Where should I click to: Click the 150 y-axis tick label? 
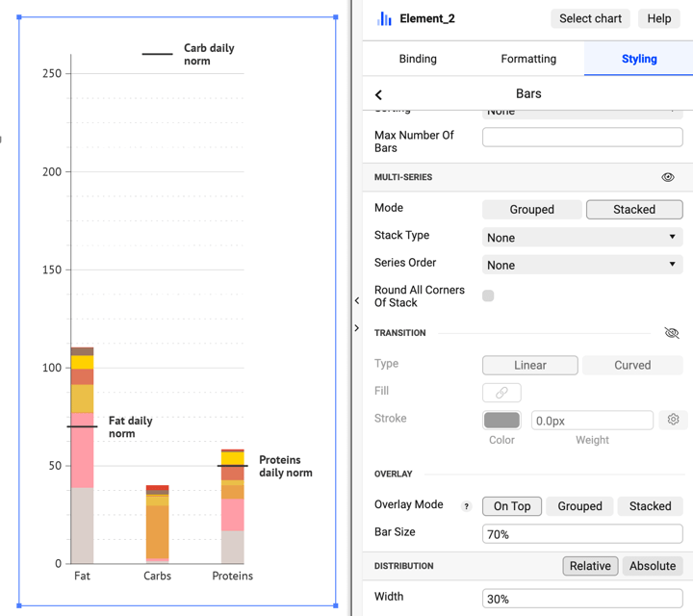tap(52, 269)
